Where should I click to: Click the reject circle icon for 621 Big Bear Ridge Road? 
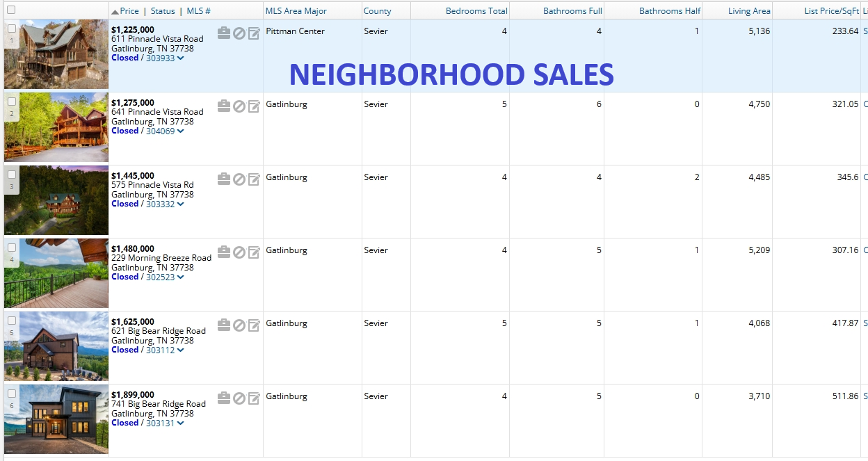[x=239, y=325]
